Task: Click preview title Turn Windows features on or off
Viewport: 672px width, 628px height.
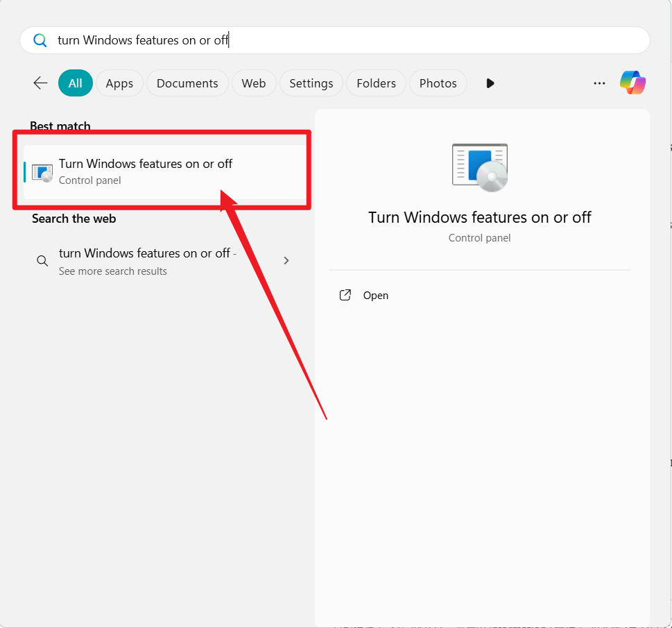Action: tap(480, 217)
